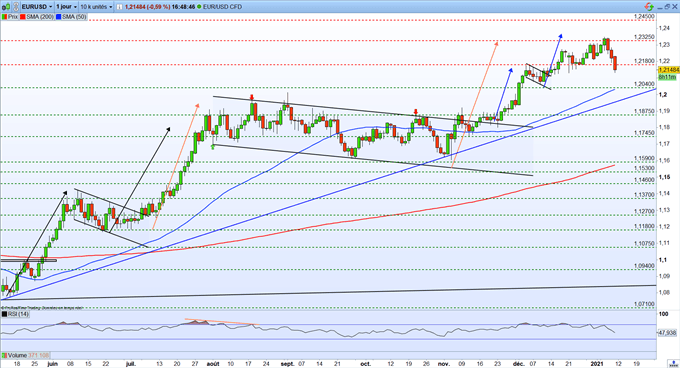This screenshot has height=368, width=680.
Task: Click the Prix green-red color swatch
Action: click(4, 17)
